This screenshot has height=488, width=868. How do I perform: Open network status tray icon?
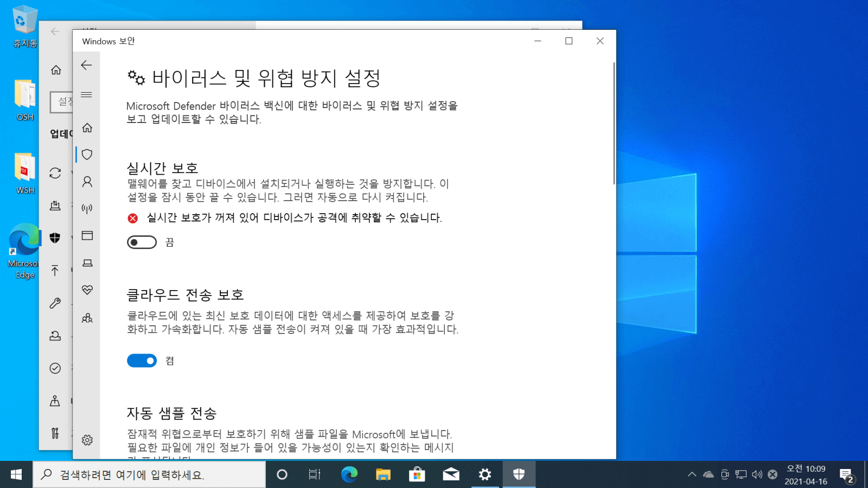[741, 474]
